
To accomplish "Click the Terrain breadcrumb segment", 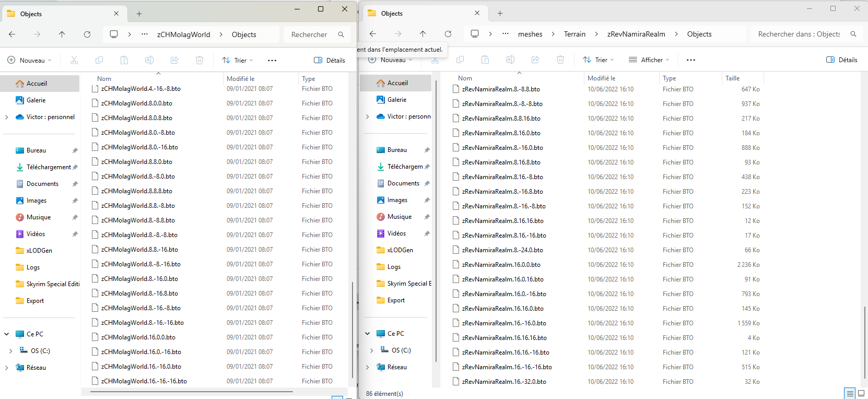I will 574,34.
